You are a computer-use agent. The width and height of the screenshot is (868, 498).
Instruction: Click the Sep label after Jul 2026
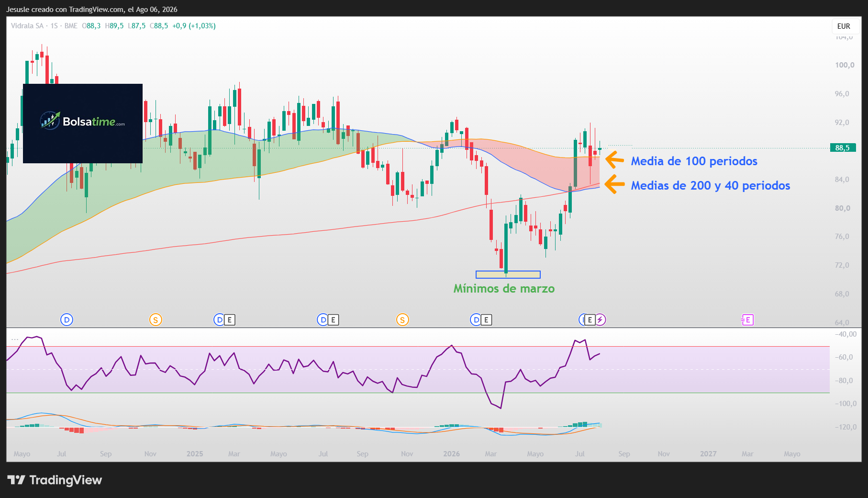coord(624,454)
